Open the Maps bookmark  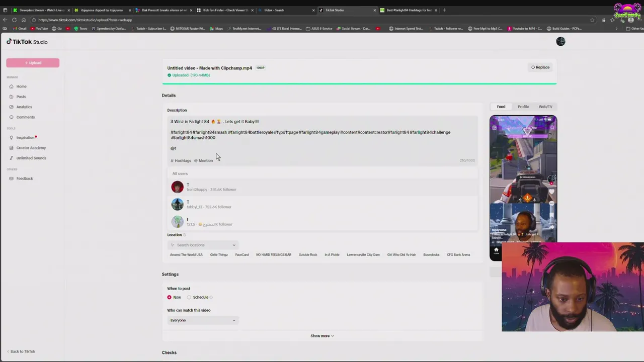tap(216, 29)
